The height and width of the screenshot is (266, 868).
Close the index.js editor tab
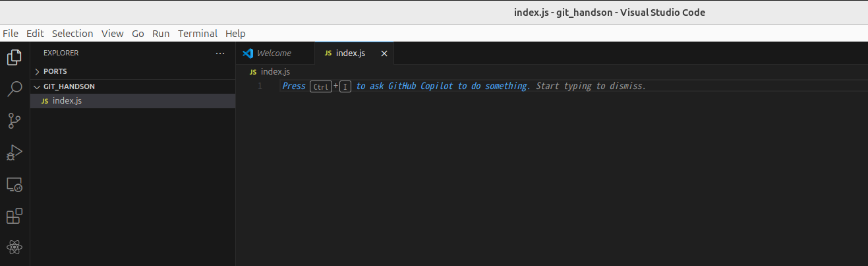pyautogui.click(x=384, y=53)
